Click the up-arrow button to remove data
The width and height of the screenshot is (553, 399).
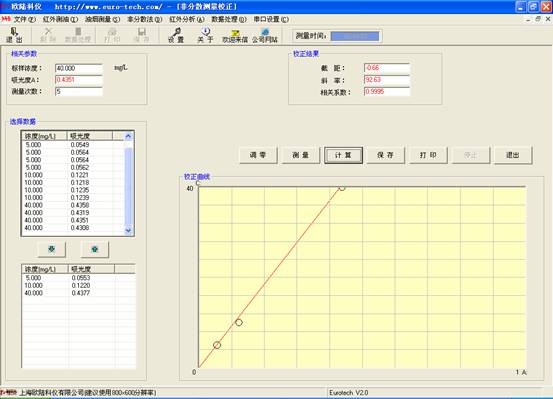pos(95,249)
